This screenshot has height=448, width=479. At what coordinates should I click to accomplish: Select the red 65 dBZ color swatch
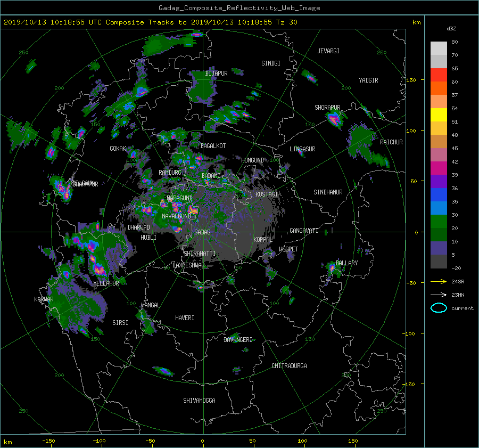click(439, 75)
